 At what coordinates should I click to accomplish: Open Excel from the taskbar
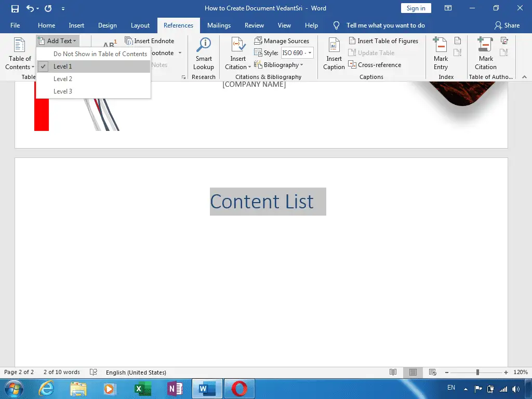pos(142,389)
